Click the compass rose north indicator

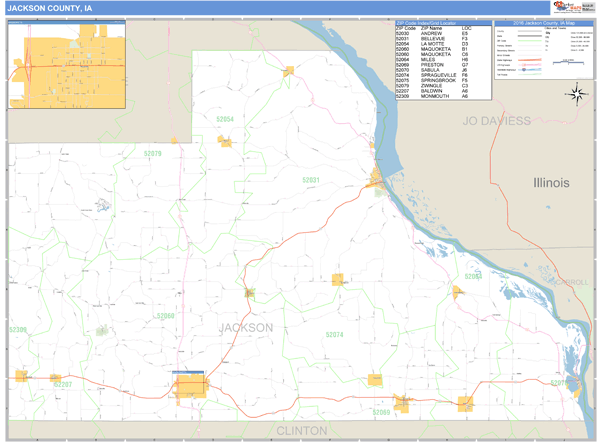coord(577,93)
